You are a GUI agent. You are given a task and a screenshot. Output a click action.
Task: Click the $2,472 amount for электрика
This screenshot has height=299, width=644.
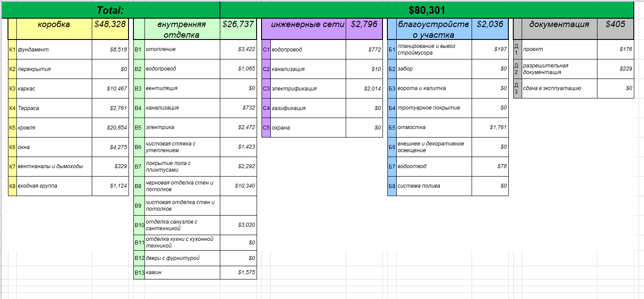click(x=238, y=128)
